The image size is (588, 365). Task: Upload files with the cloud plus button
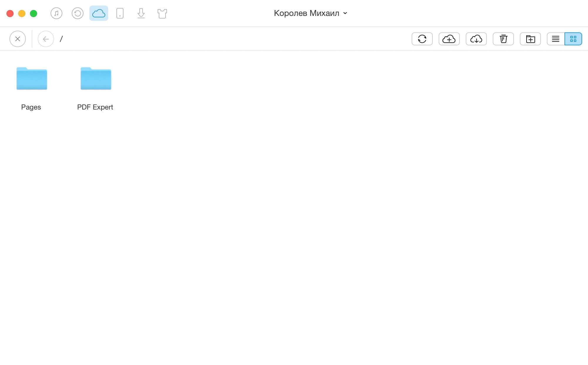pos(449,39)
